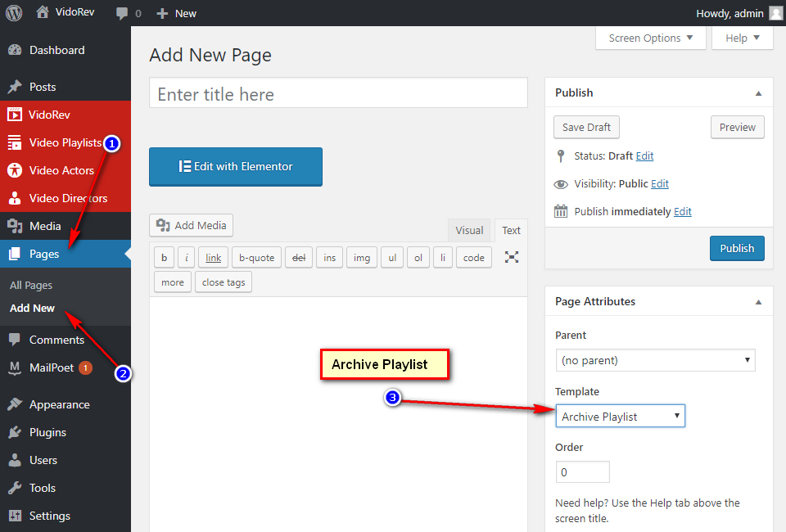Collapse the Page Attributes panel

759,301
